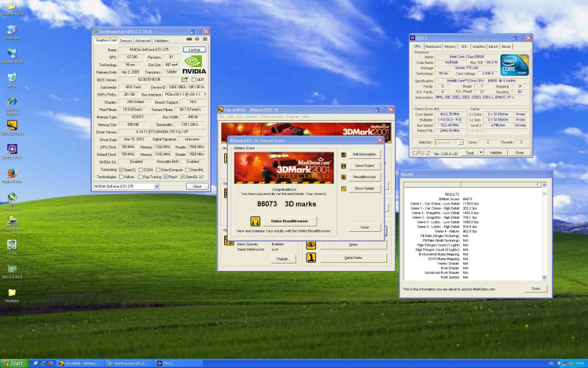Viewport: 588px width, 368px height.
Task: Switch to the TechPowerUp GPU-Z taskbar button
Action: 130,364
